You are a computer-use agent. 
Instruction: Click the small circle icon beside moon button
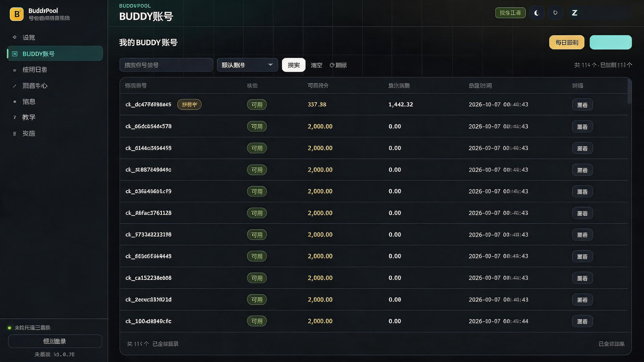pos(555,13)
